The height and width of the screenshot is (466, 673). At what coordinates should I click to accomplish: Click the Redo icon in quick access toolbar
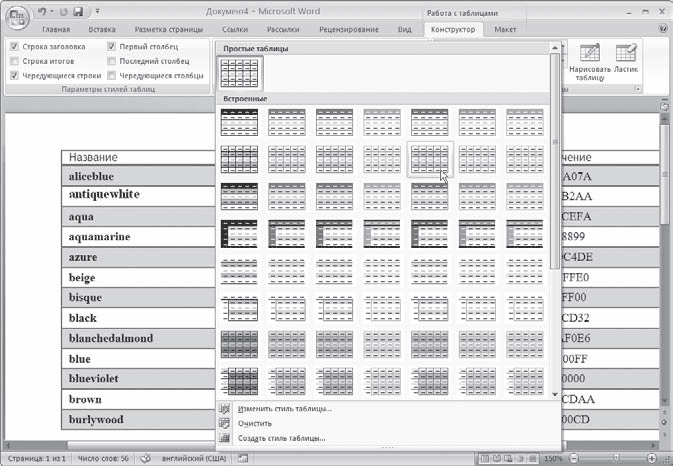64,12
